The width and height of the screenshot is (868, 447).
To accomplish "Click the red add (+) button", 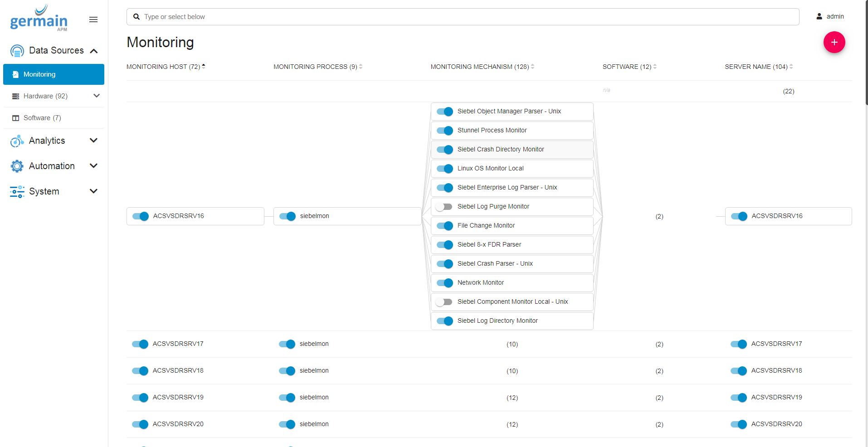I will click(x=834, y=42).
